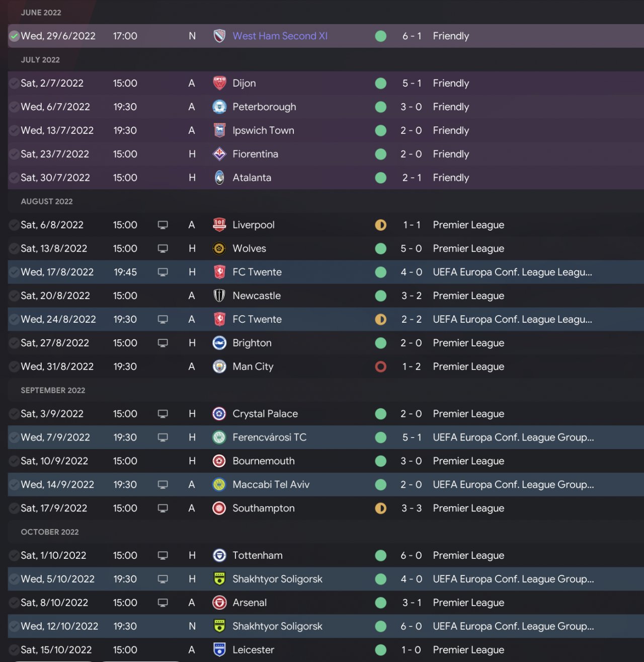Click the Dijon club crest
This screenshot has width=644, height=662.
219,83
